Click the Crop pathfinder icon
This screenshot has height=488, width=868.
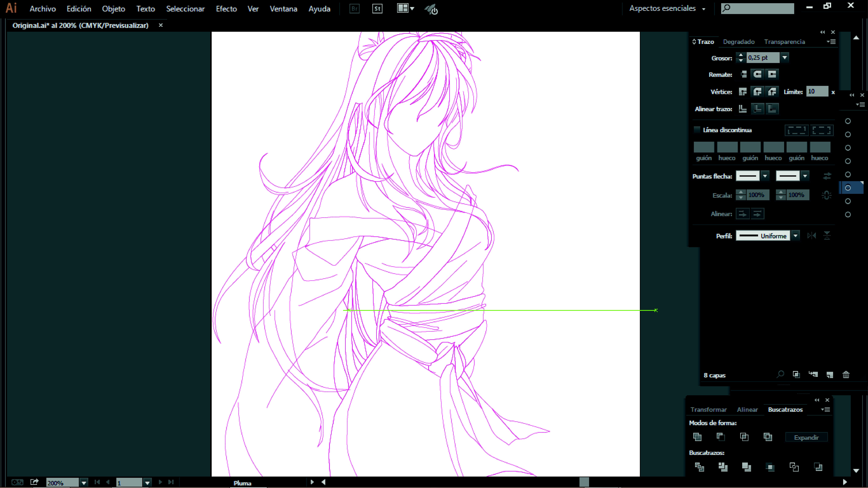(770, 467)
